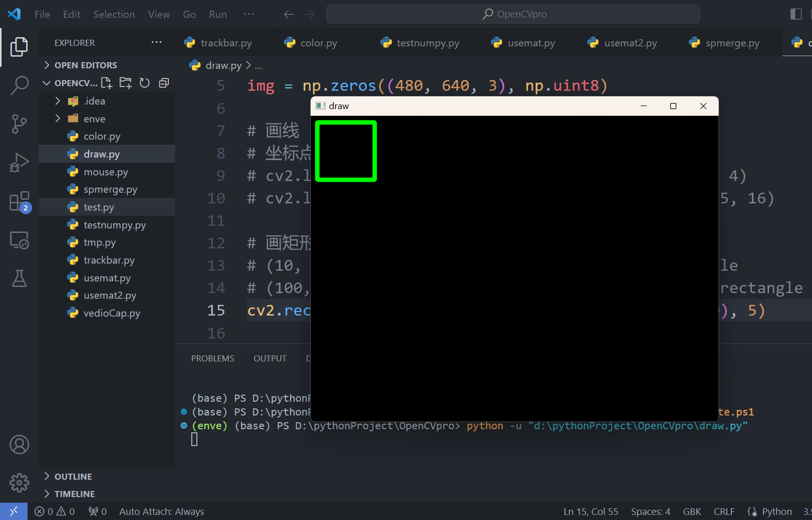Open the Accounts menu icon
Screen dimensions: 812x520
[19, 445]
